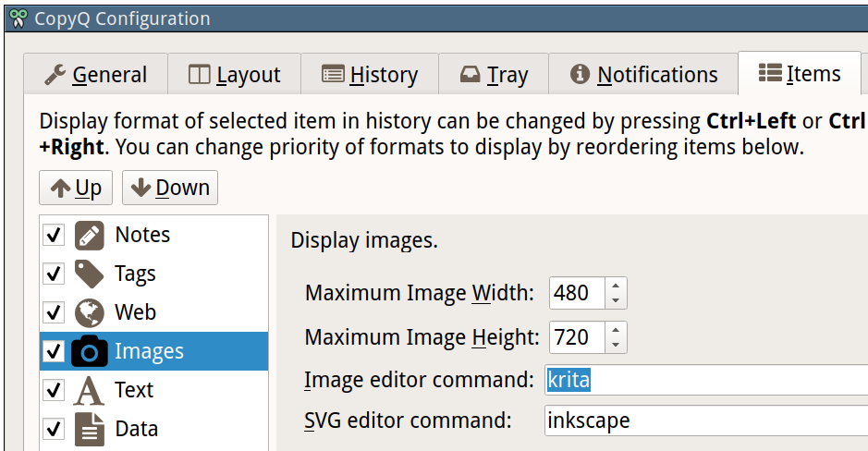Increase Maximum Image Width value
The height and width of the screenshot is (451, 868).
click(x=617, y=286)
